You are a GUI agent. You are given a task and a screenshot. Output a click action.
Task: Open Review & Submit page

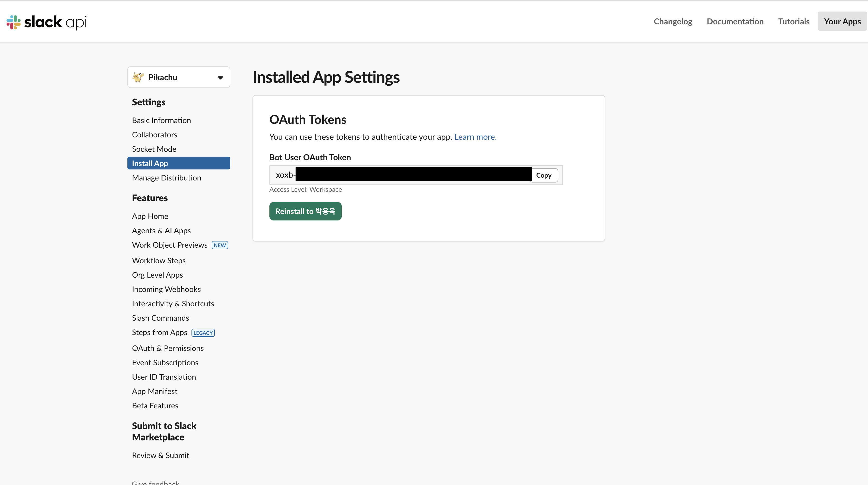coord(160,455)
